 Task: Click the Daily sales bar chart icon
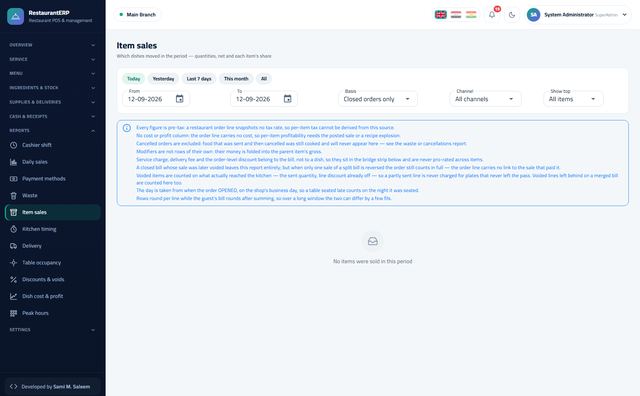pyautogui.click(x=13, y=162)
